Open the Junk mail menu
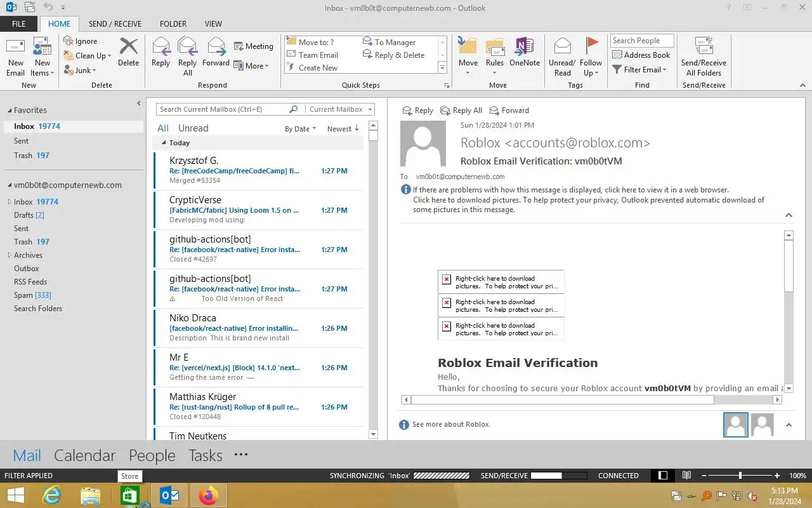The width and height of the screenshot is (812, 508). (80, 70)
